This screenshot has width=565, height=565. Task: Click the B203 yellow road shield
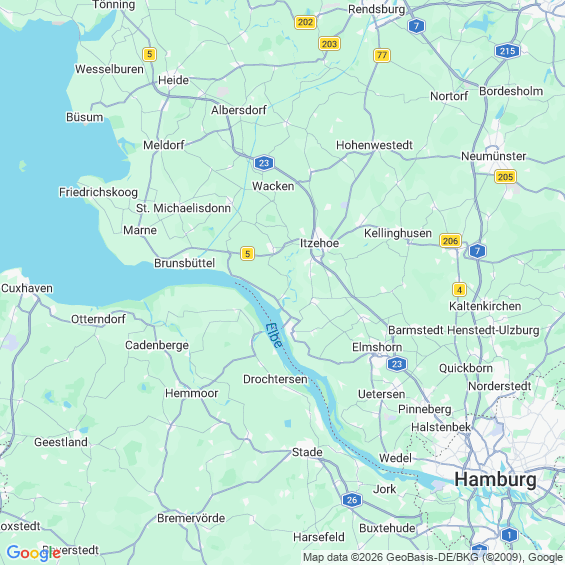tap(329, 44)
